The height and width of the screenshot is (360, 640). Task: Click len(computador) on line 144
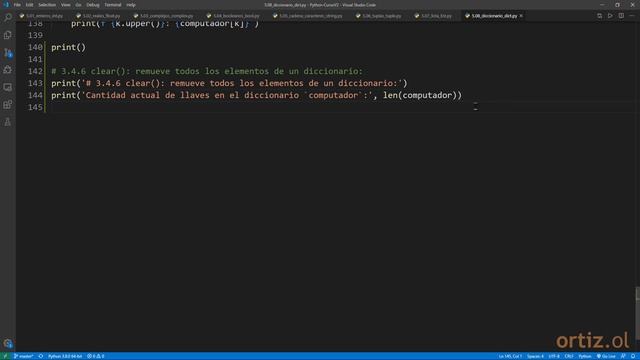click(420, 96)
